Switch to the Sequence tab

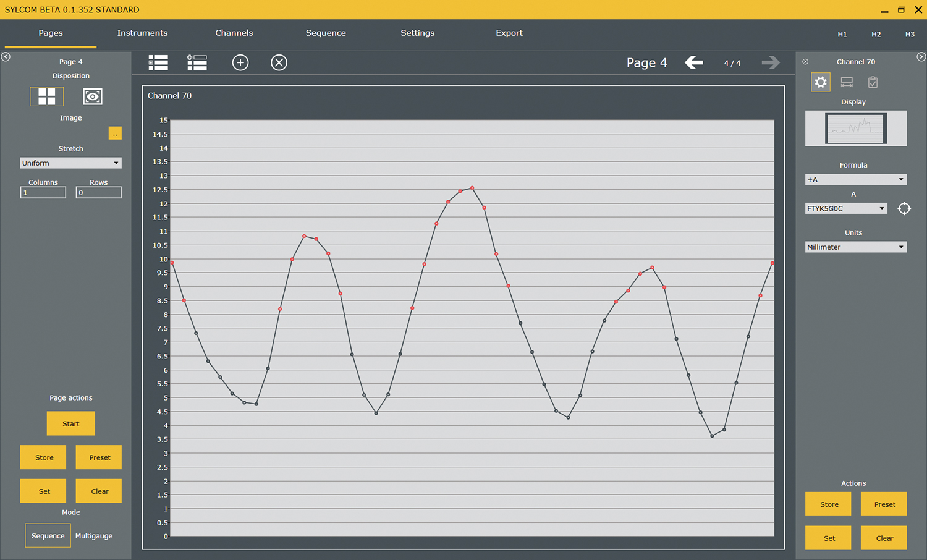[x=326, y=33]
